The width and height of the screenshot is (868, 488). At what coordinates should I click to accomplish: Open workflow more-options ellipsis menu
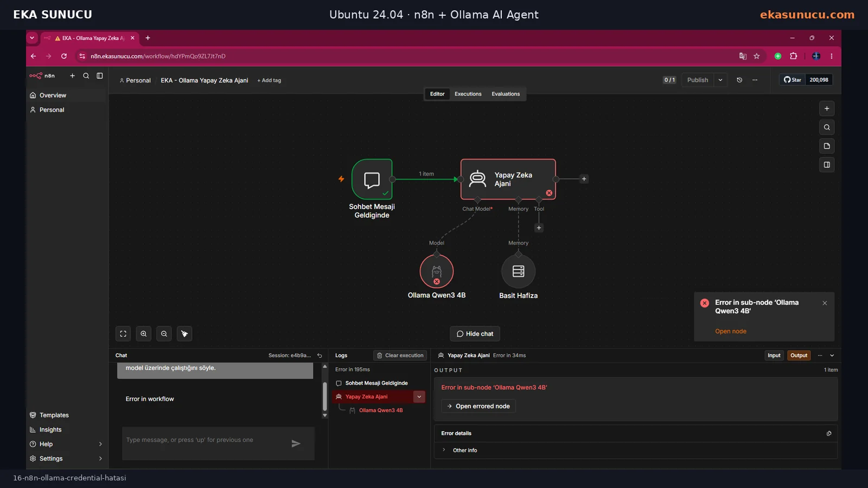tap(755, 80)
